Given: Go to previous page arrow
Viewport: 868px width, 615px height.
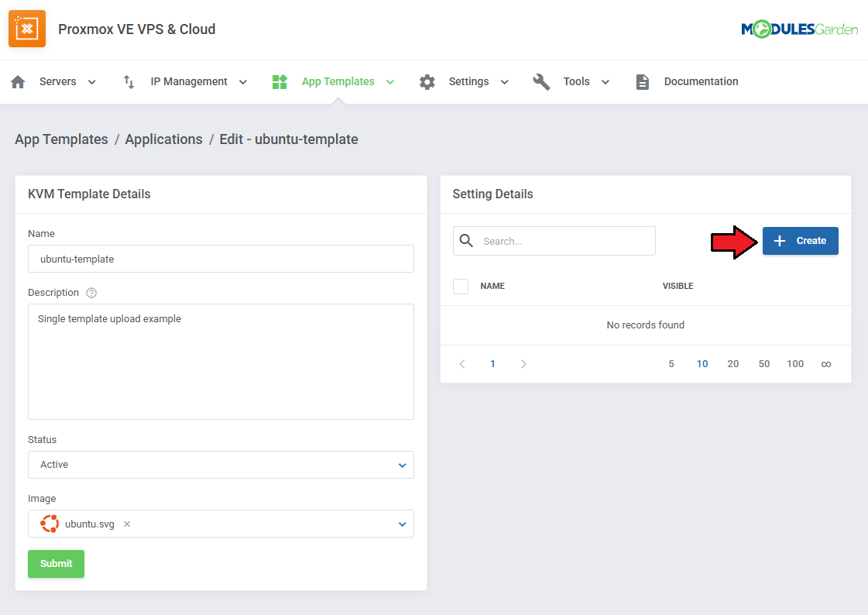Looking at the screenshot, I should click(461, 364).
